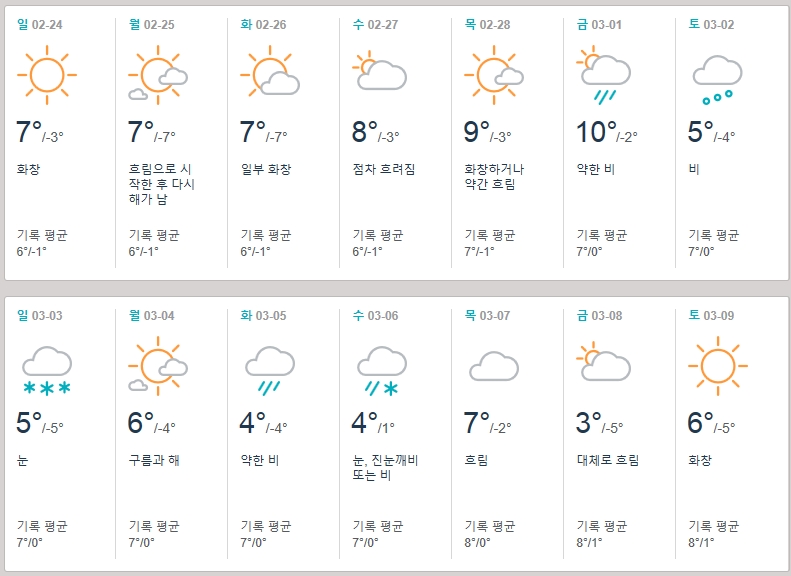Click the 기록 평균 8°/1° for 03-08

[602, 534]
